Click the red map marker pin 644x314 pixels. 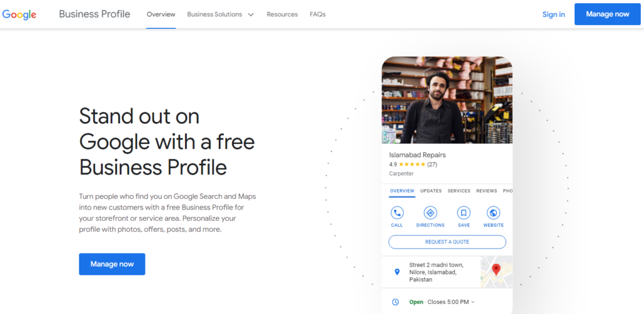click(496, 269)
